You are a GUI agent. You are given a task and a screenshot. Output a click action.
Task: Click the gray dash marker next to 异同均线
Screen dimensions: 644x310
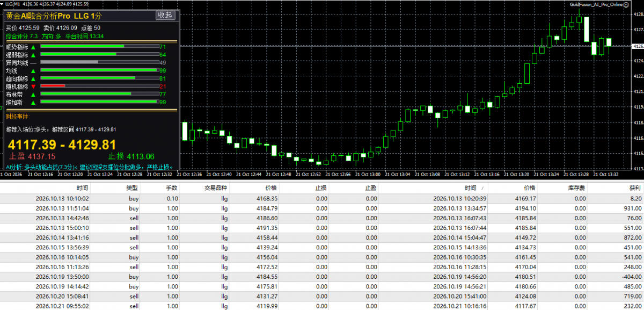[33, 63]
